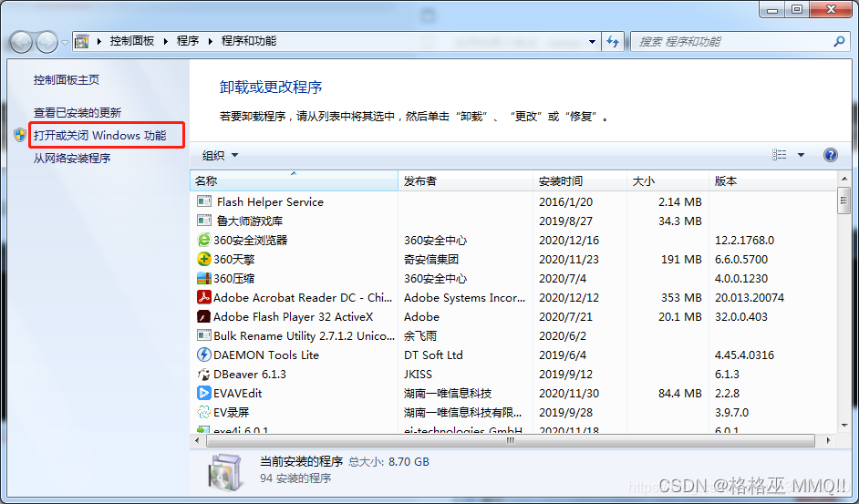This screenshot has width=859, height=504.
Task: Sort by the 版本 column header
Action: pos(773,180)
